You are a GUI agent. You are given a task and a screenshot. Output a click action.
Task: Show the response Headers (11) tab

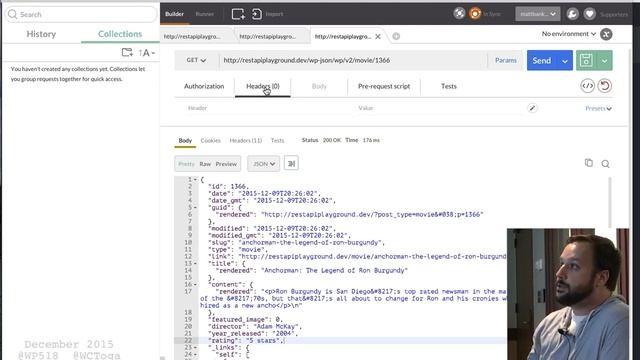point(246,140)
